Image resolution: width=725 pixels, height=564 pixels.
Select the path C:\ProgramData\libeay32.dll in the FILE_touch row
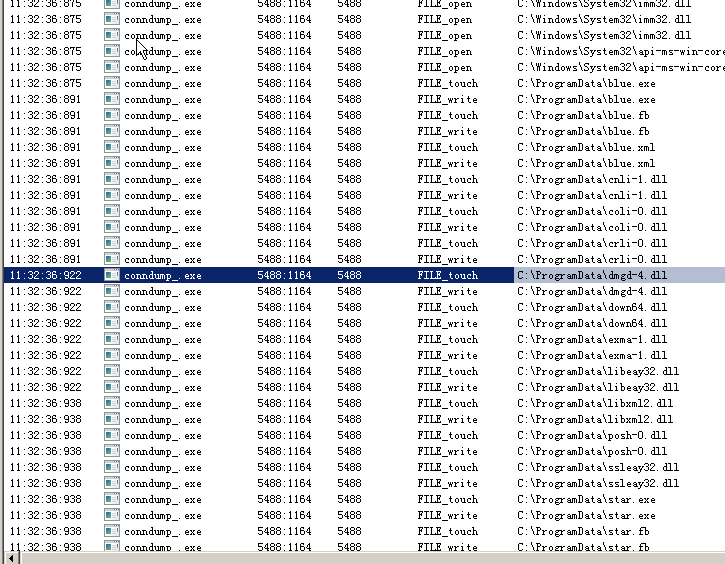pyautogui.click(x=598, y=371)
